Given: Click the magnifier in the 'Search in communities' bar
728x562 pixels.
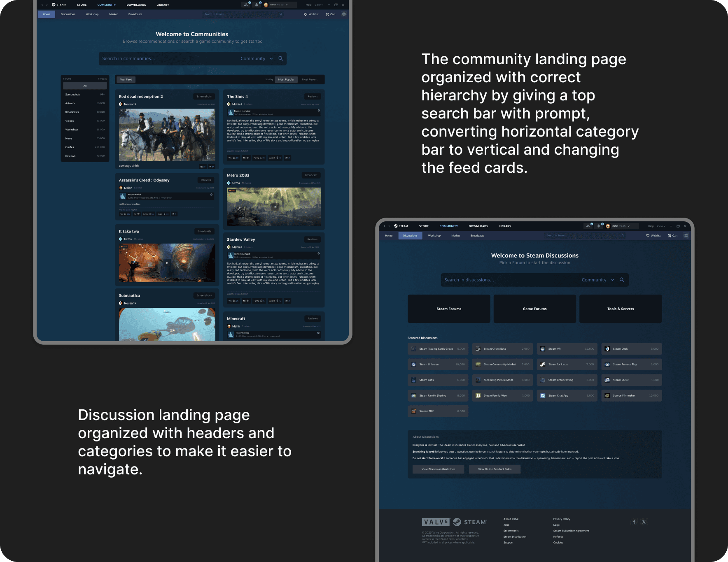Looking at the screenshot, I should click(281, 58).
